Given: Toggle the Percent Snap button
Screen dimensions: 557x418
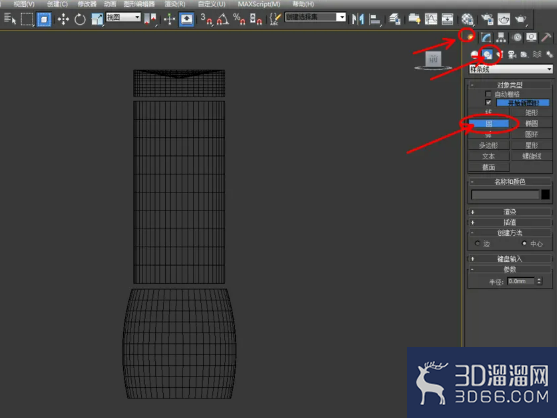Looking at the screenshot, I should pos(239,19).
